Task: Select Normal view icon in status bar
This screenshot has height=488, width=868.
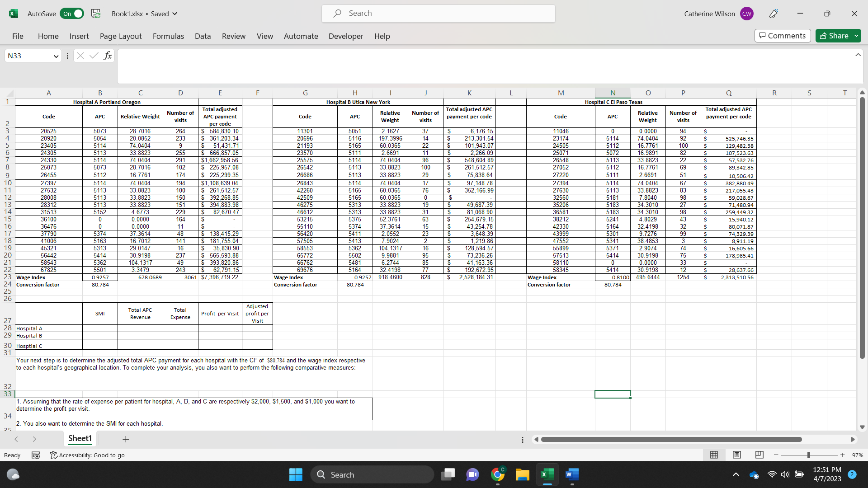Action: (x=714, y=455)
